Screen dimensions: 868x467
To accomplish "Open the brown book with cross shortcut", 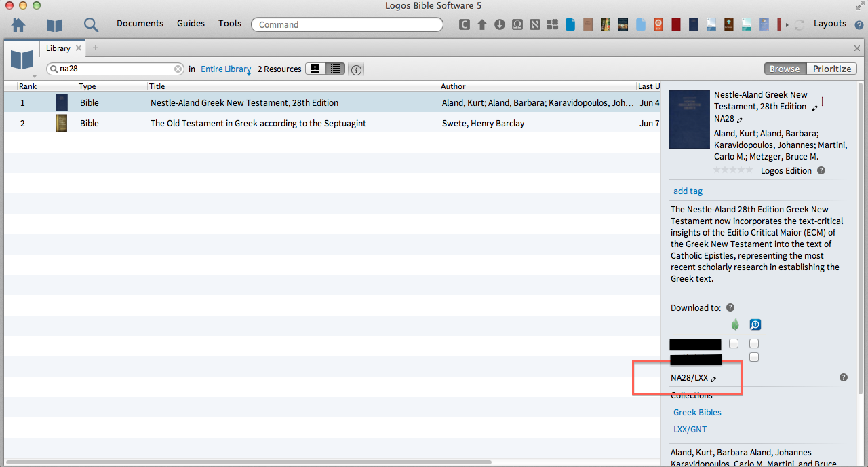I will click(x=728, y=24).
